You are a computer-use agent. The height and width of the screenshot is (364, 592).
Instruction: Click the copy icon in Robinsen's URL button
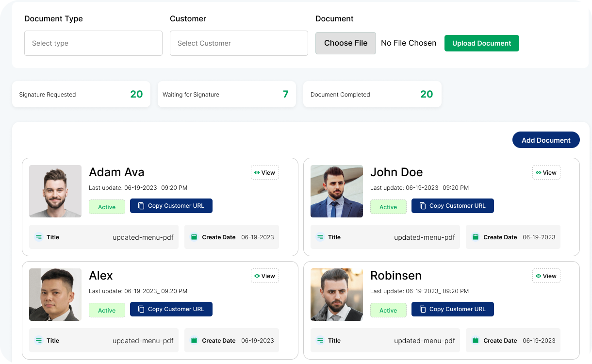point(423,309)
